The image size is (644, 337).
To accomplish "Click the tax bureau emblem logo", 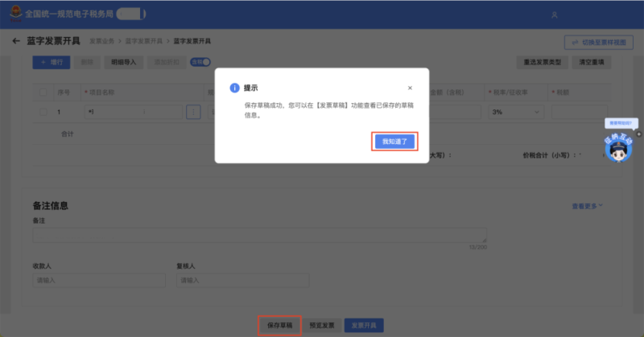I will tap(14, 14).
